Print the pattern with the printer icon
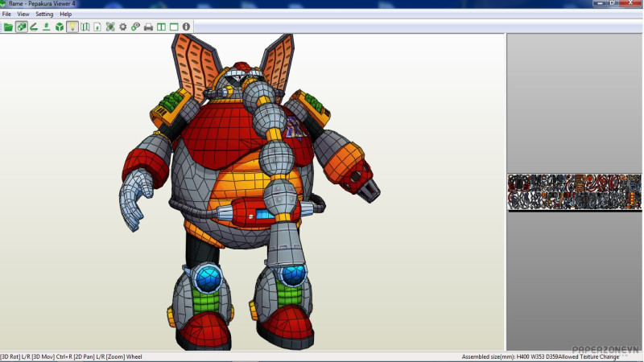644x362 pixels. [148, 27]
